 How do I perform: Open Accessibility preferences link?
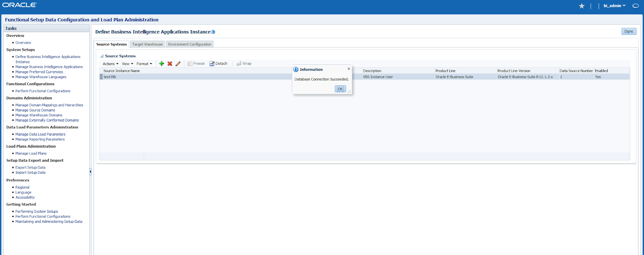click(25, 197)
